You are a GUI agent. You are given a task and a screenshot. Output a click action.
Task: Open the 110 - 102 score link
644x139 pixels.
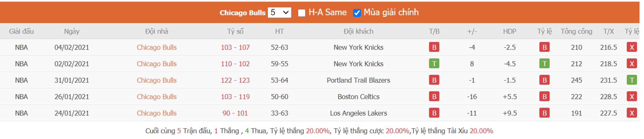coord(235,64)
